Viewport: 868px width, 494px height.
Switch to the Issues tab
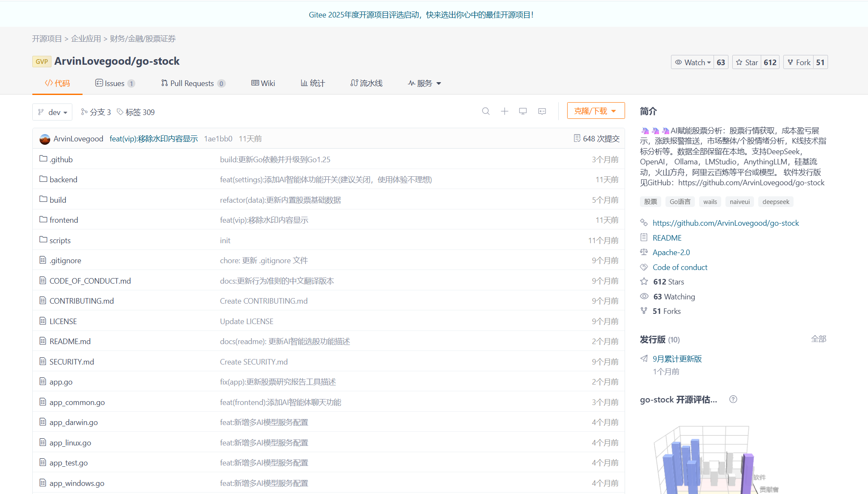pos(114,83)
